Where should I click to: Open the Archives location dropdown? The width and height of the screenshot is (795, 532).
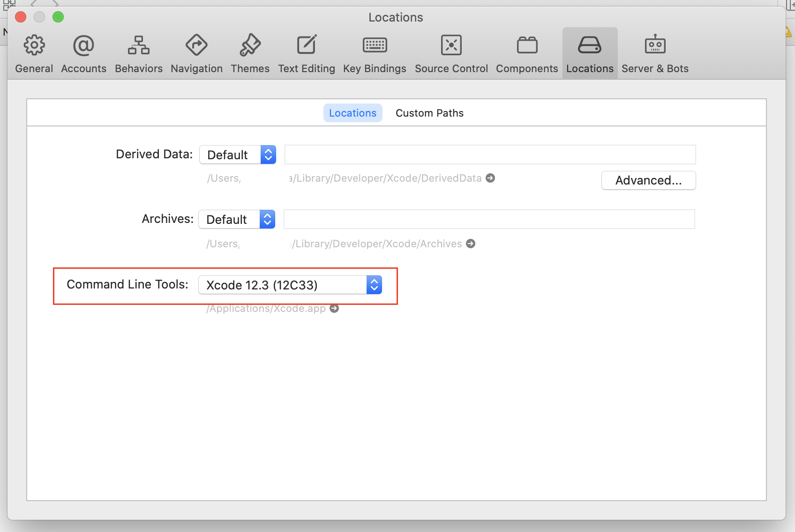tap(237, 219)
